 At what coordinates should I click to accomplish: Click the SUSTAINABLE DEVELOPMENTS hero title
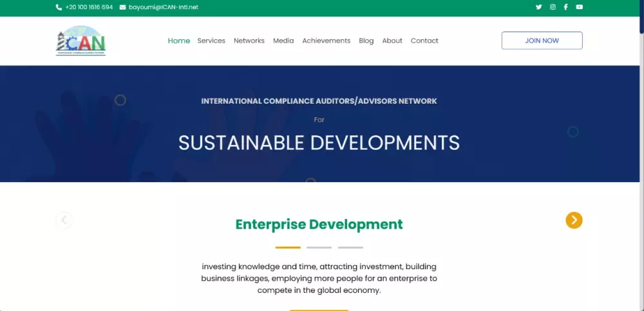319,143
